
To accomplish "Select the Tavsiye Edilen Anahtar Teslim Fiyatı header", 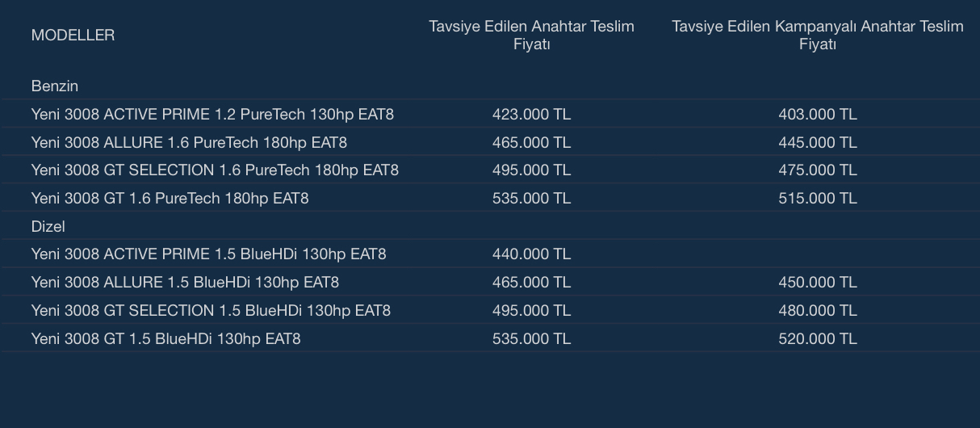I will 531,35.
